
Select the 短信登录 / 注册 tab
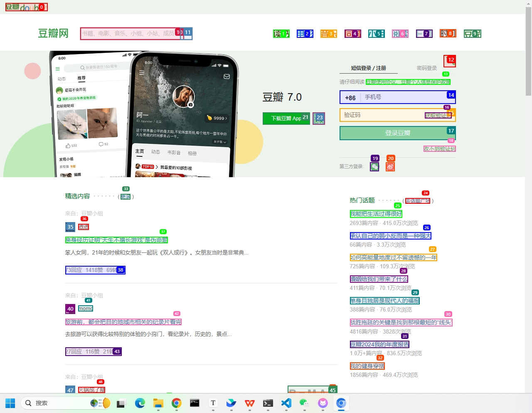click(x=368, y=68)
